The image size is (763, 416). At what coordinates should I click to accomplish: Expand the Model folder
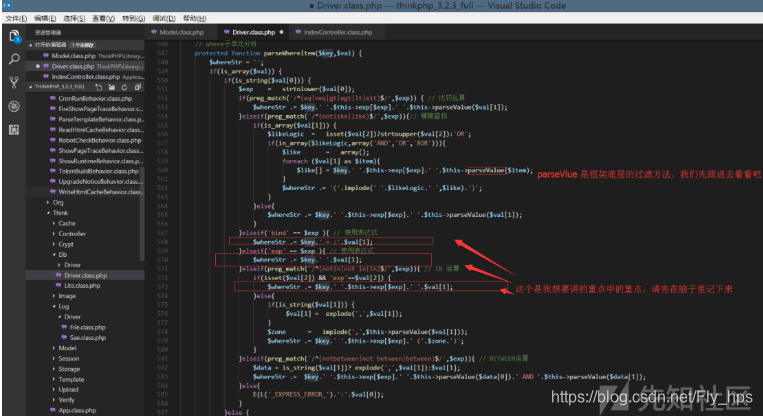67,348
